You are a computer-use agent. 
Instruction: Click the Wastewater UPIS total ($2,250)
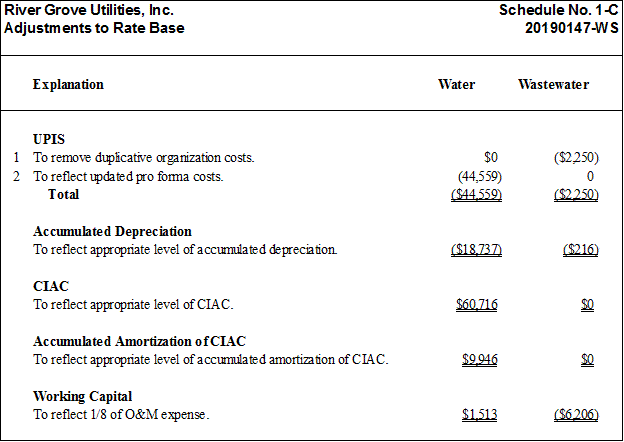click(576, 195)
